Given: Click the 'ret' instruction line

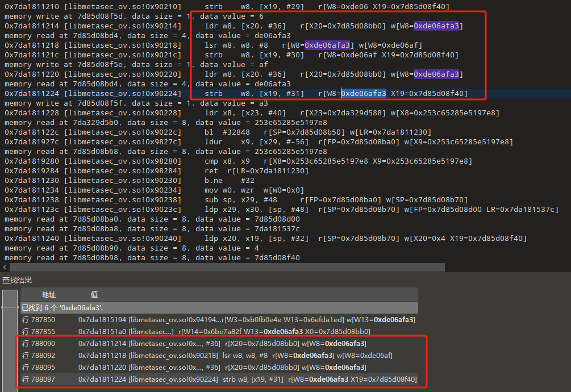Looking at the screenshot, I should click(x=210, y=171).
